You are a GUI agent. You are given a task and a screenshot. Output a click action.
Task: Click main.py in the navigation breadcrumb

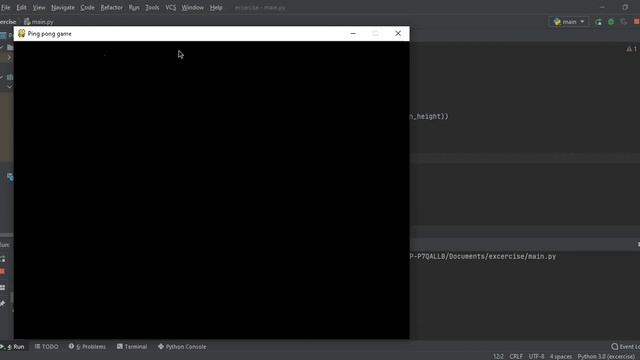tap(39, 22)
